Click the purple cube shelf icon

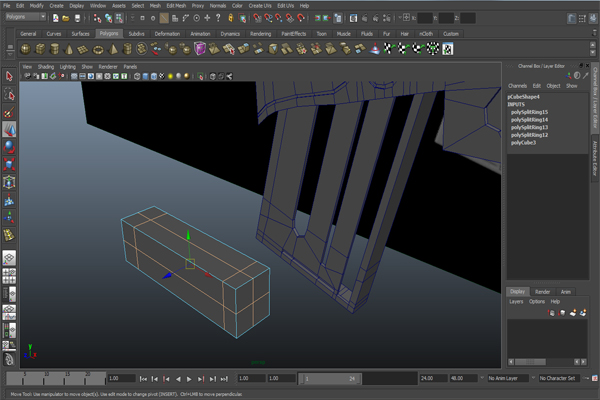200,49
